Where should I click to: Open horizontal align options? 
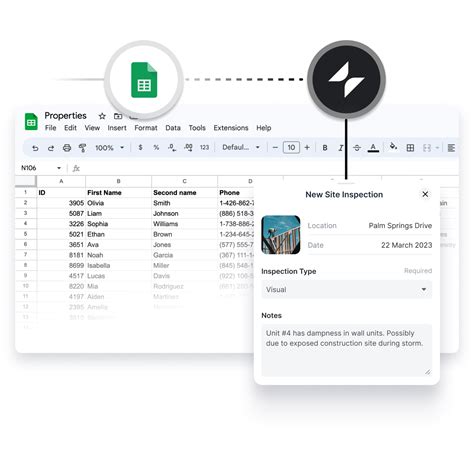coord(451,148)
